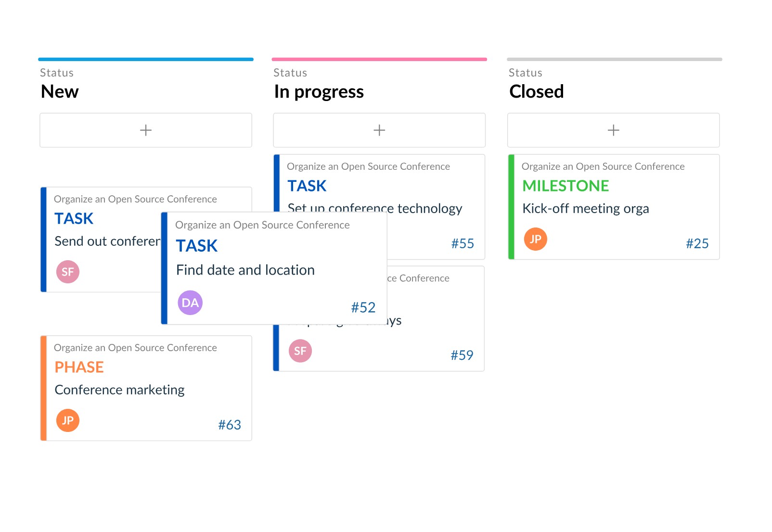Click the plus icon under Closed status
Screen dimensions: 772x532
click(x=613, y=130)
